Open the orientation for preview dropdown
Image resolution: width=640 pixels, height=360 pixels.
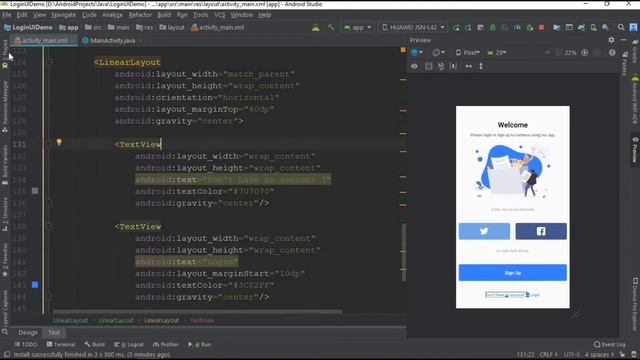point(438,53)
